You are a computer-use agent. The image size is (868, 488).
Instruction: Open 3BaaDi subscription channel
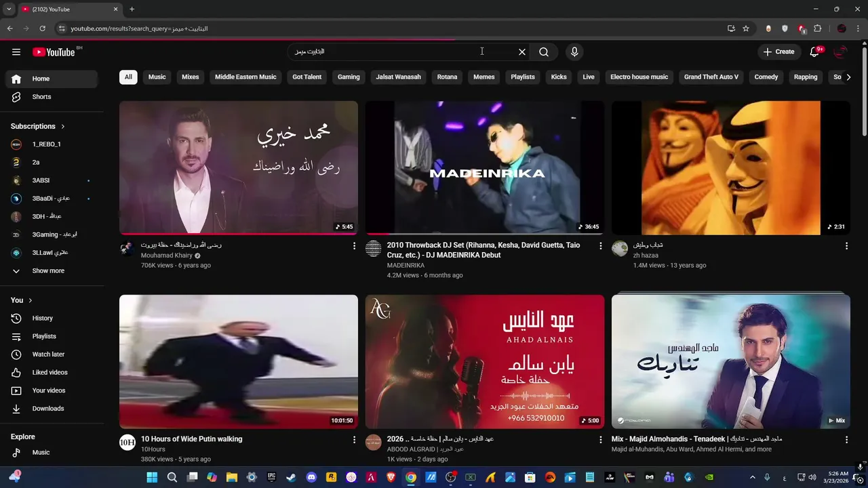point(52,199)
